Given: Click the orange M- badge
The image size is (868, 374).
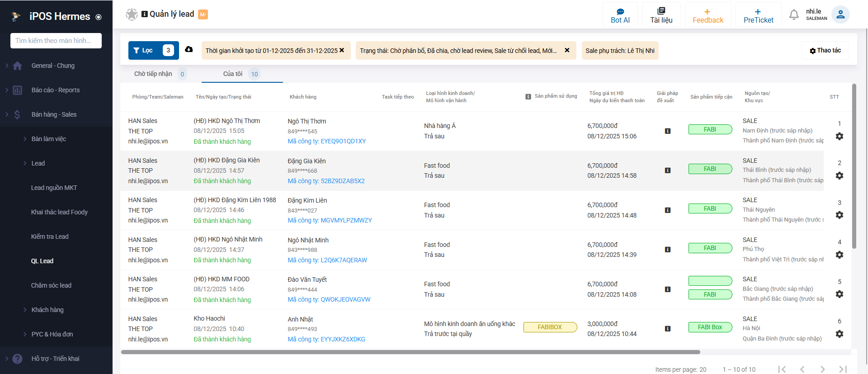Looking at the screenshot, I should (203, 14).
